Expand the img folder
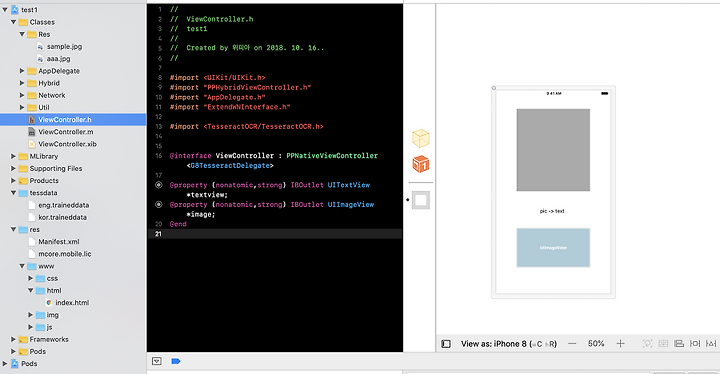The height and width of the screenshot is (374, 720). click(30, 315)
